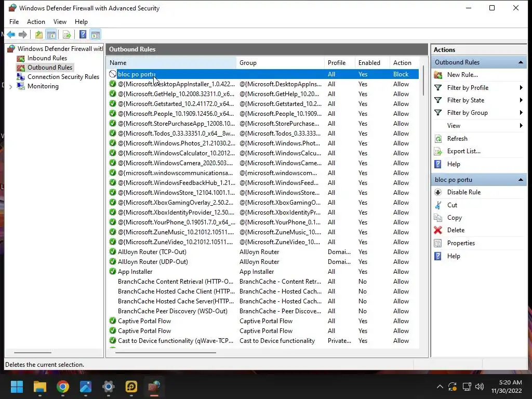The height and width of the screenshot is (399, 532).
Task: Open the Filter by Profile submenu arrow
Action: 521,87
